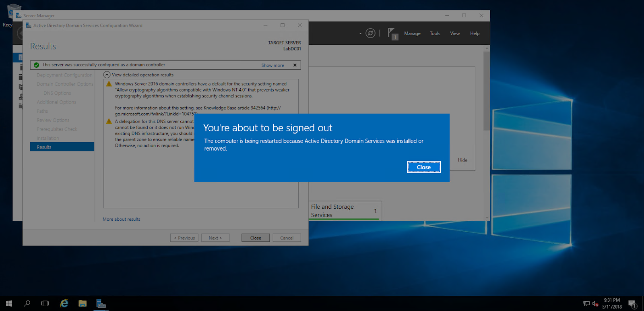Minimize the Server Manager window

(x=447, y=16)
